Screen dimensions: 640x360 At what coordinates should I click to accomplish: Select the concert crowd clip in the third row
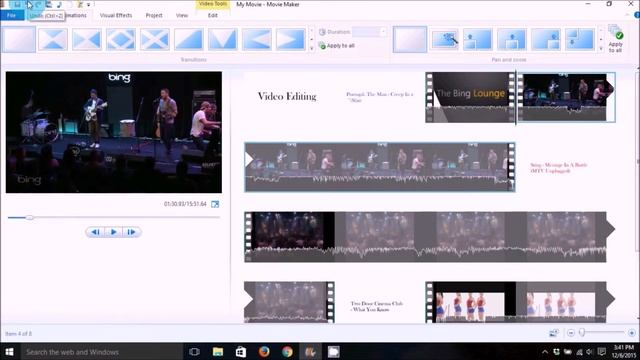tap(429, 237)
